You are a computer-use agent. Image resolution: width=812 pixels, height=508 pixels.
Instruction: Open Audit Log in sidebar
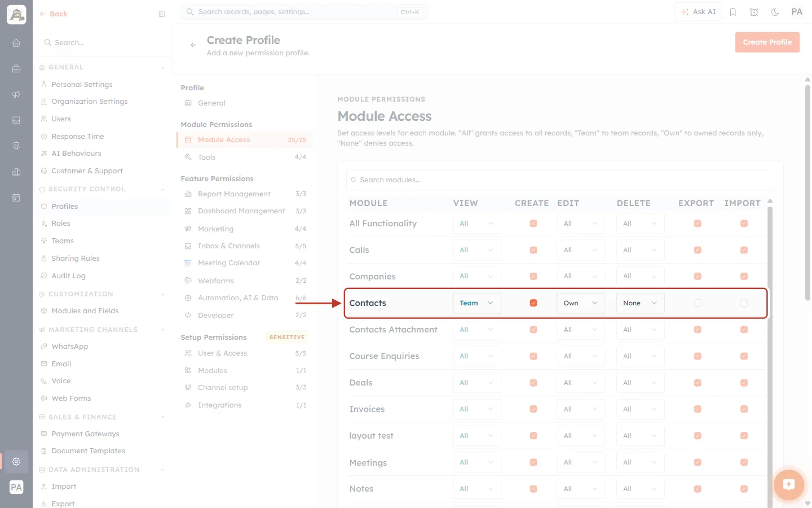click(x=68, y=276)
